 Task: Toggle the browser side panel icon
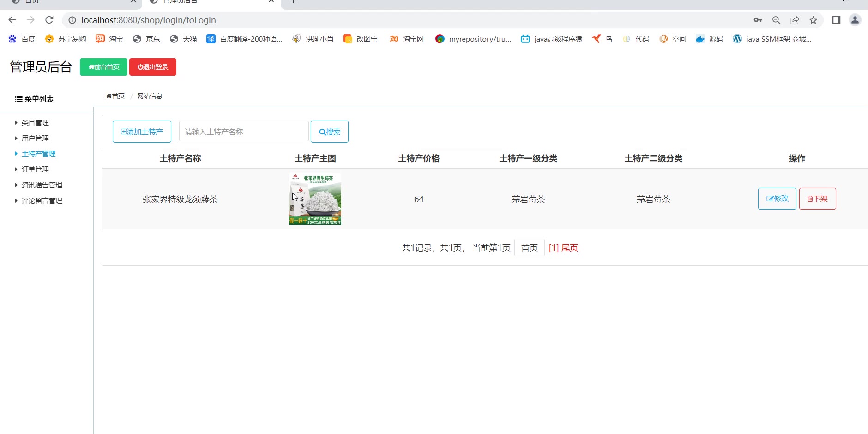click(x=836, y=20)
